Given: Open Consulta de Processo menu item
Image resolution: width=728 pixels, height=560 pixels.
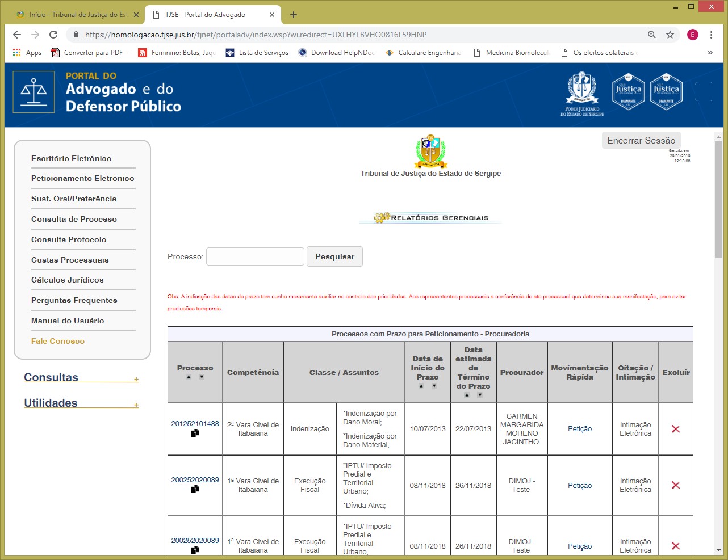Looking at the screenshot, I should (x=74, y=219).
